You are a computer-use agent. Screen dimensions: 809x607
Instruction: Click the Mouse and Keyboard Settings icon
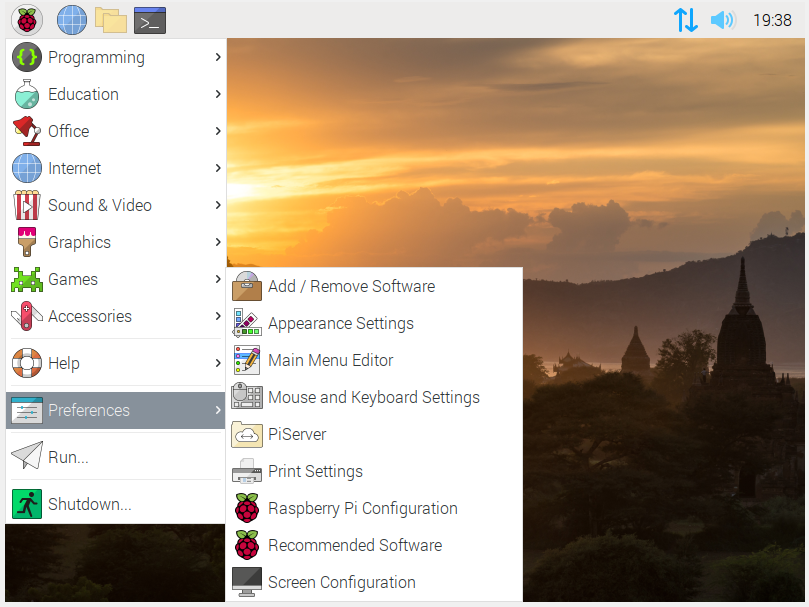[x=247, y=396]
